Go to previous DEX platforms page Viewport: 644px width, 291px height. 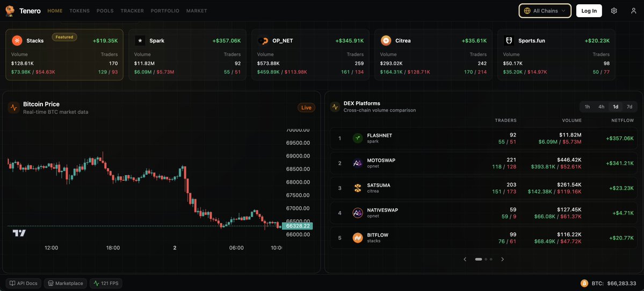click(x=465, y=259)
